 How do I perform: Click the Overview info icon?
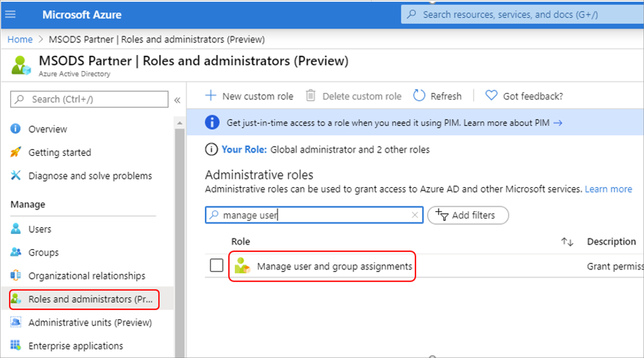point(15,129)
